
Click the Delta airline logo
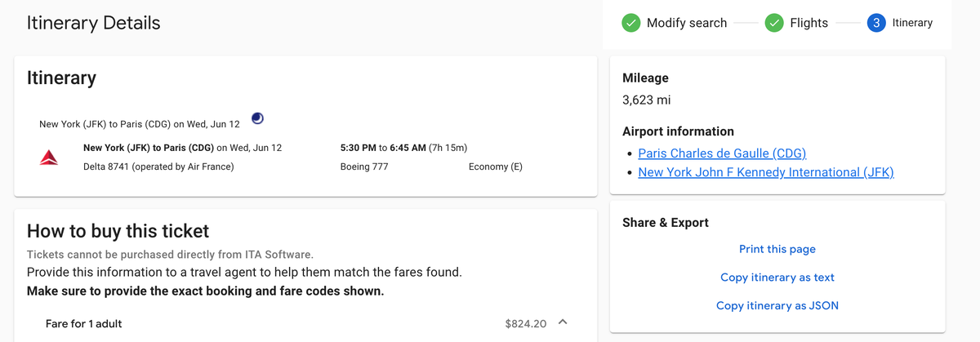pyautogui.click(x=49, y=158)
